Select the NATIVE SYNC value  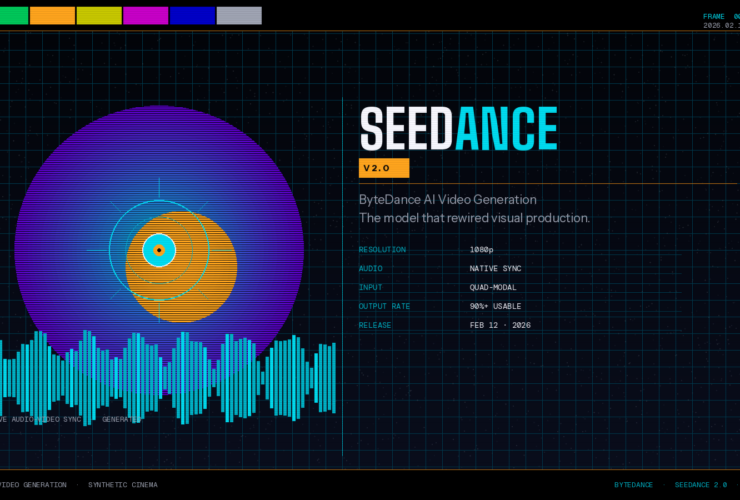[495, 269]
